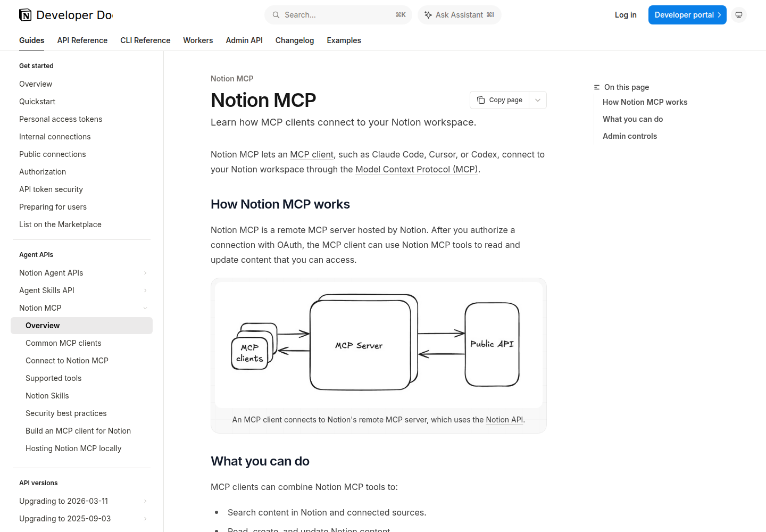766x532 pixels.
Task: Open the Copy page dropdown arrow
Action: tap(538, 100)
